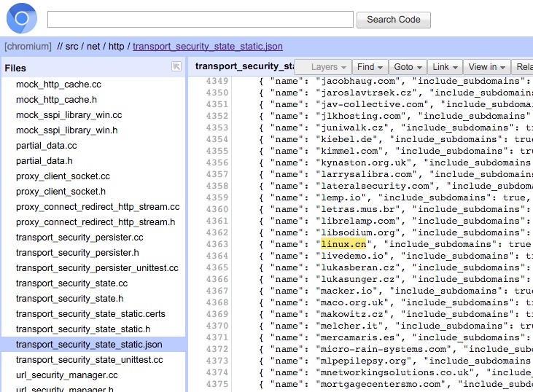Open the View in dropdown
This screenshot has height=392, width=533.
487,67
